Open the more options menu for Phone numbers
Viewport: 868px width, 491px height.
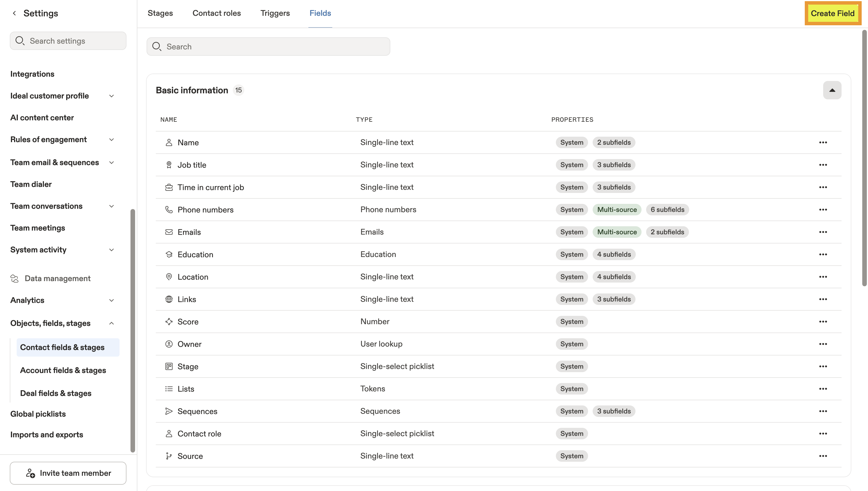823,209
